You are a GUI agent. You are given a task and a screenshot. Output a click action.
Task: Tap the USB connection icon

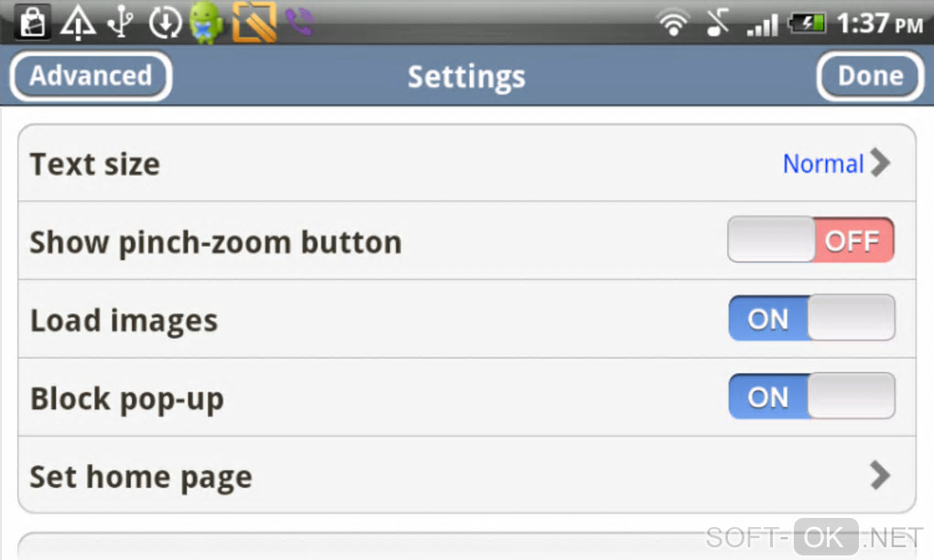[121, 22]
